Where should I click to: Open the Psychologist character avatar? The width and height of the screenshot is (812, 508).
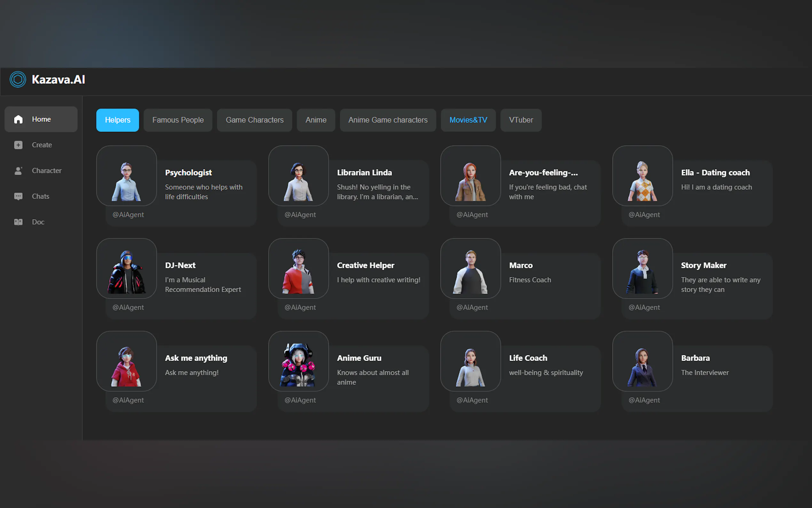tap(126, 176)
